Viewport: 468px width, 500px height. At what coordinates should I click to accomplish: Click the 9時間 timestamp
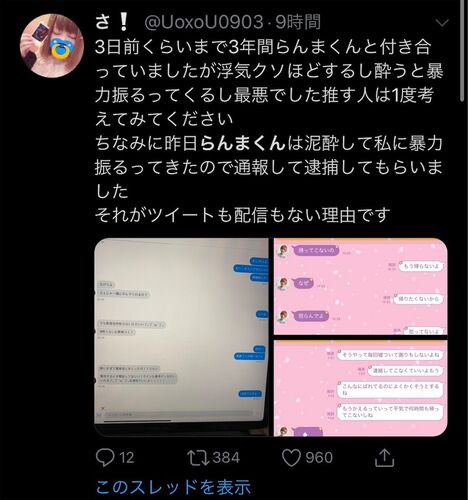pyautogui.click(x=298, y=22)
